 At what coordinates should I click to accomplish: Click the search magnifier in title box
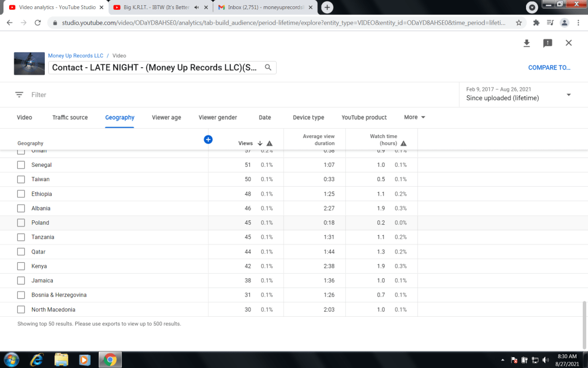[x=268, y=67]
